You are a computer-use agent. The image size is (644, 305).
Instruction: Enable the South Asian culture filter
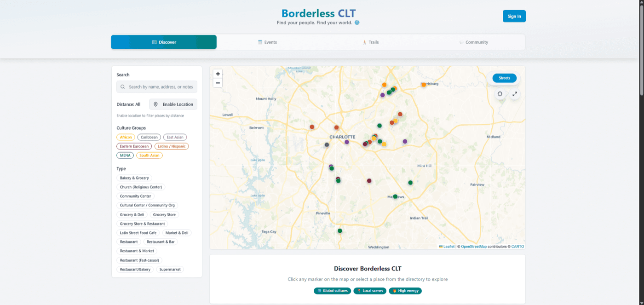click(149, 155)
